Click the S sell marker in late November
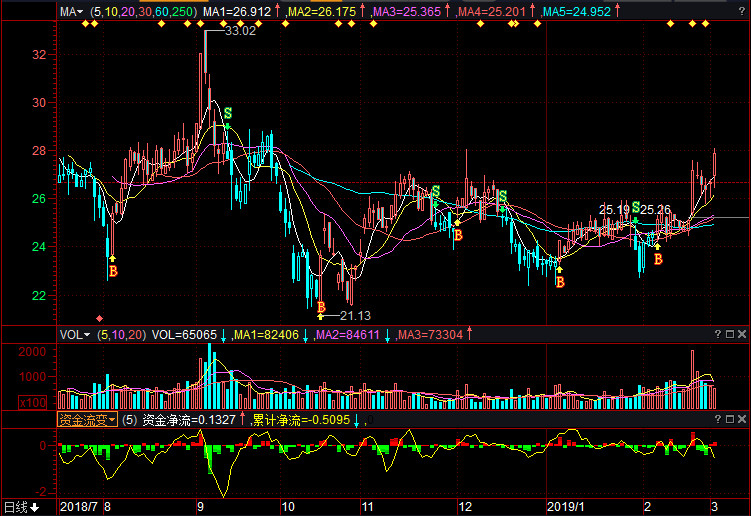Screen dimensions: 751x516 pos(435,192)
